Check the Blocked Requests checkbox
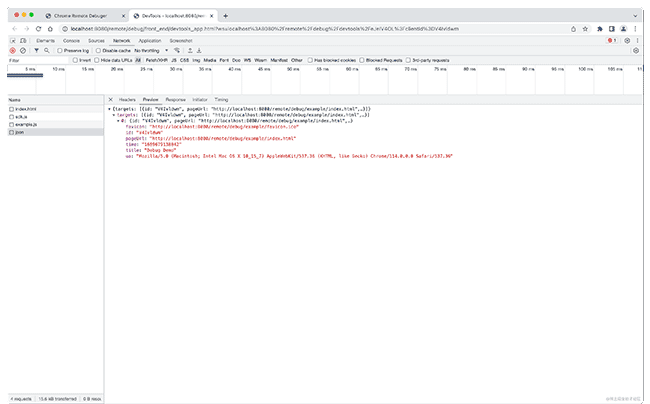This screenshot has width=650, height=404. click(x=361, y=60)
